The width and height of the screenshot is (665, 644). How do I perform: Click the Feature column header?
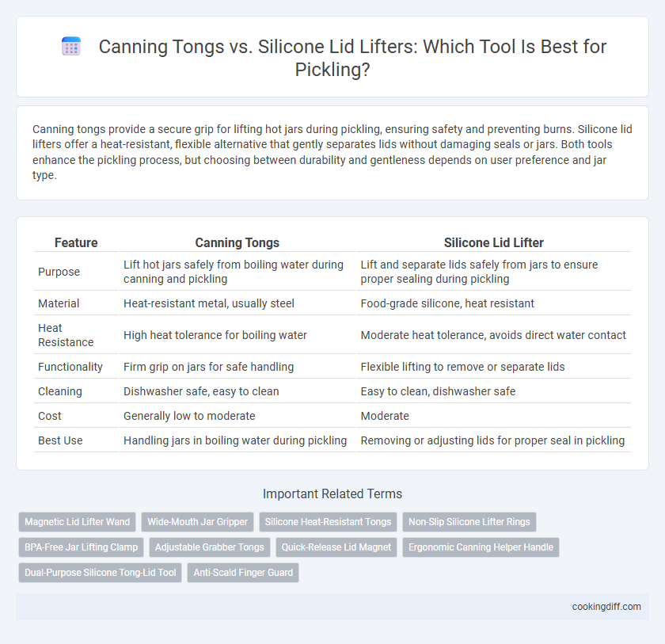pyautogui.click(x=76, y=242)
